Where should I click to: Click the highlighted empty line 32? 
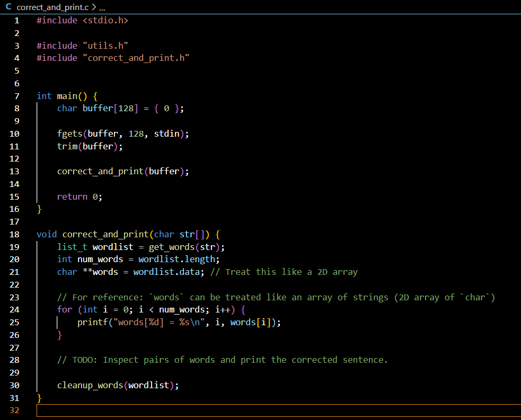[159, 410]
